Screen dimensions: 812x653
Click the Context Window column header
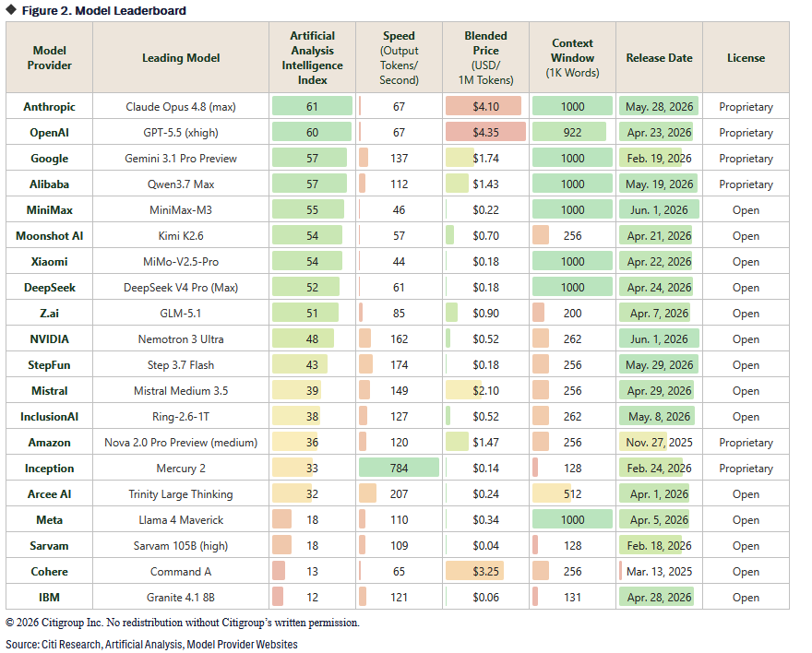(572, 57)
